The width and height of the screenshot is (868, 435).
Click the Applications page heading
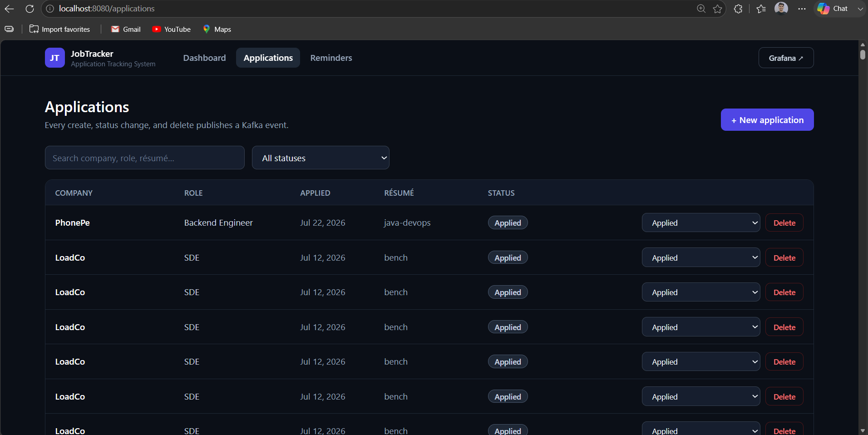point(87,107)
